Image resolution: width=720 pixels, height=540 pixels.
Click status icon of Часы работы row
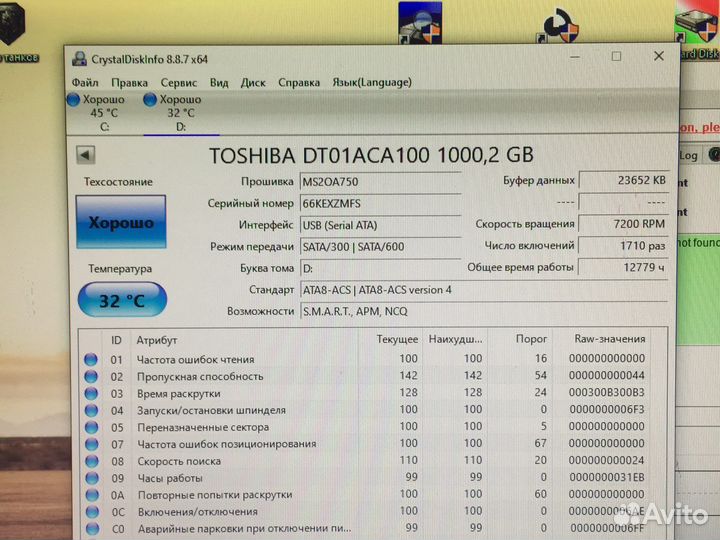coord(92,478)
